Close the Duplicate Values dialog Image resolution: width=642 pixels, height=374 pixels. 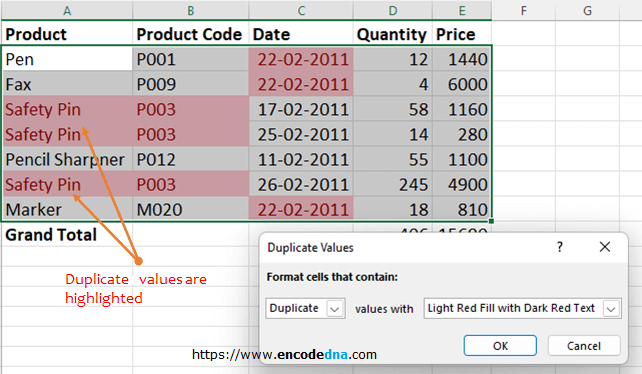point(605,247)
